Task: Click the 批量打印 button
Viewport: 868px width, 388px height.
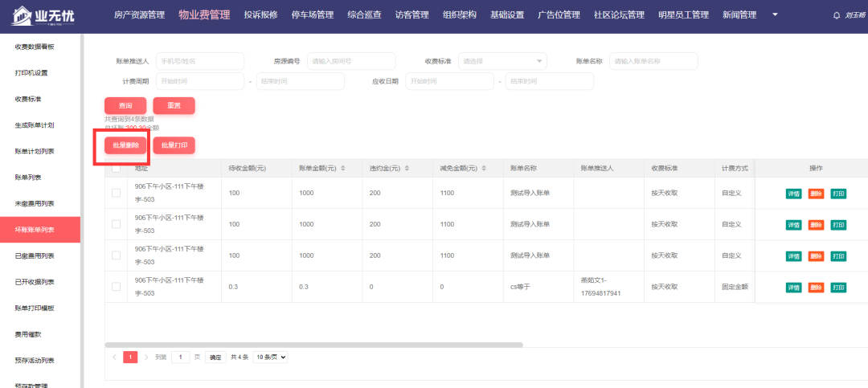Action: [174, 145]
